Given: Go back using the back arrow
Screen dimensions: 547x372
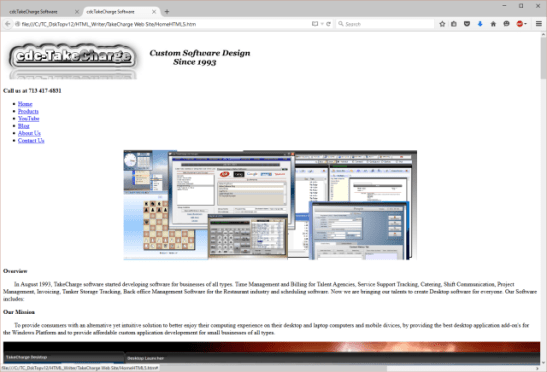Looking at the screenshot, I should pos(8,24).
